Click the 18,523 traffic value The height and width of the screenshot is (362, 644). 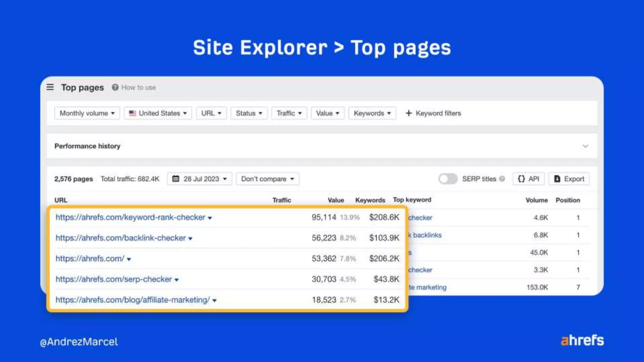[324, 300]
